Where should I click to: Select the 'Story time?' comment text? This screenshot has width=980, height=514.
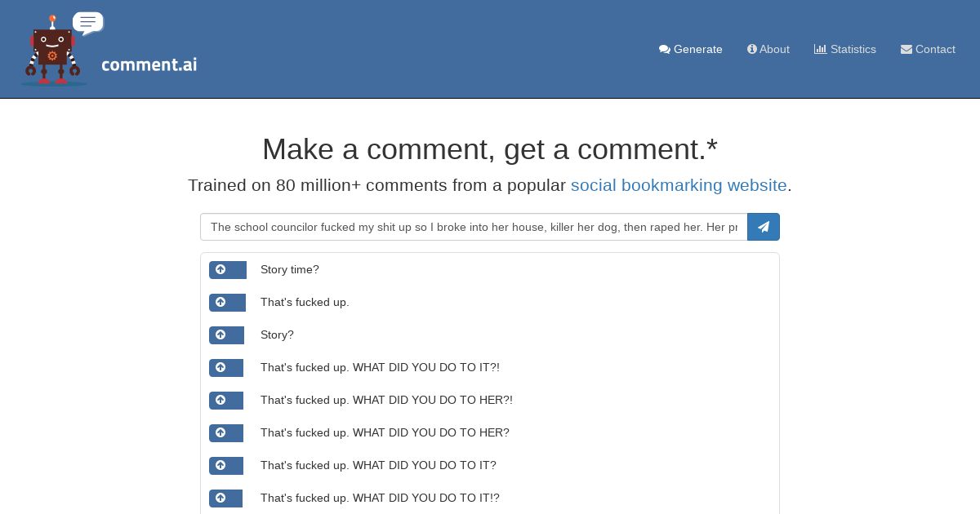(x=290, y=270)
